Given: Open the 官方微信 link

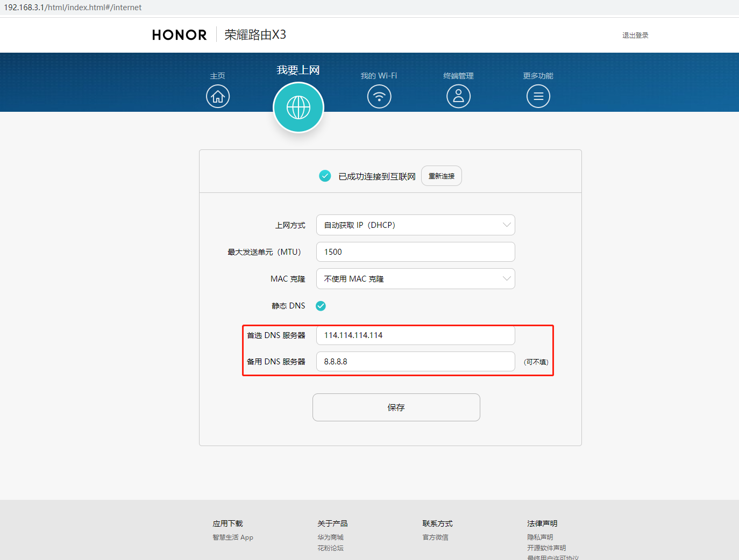Looking at the screenshot, I should 435,537.
